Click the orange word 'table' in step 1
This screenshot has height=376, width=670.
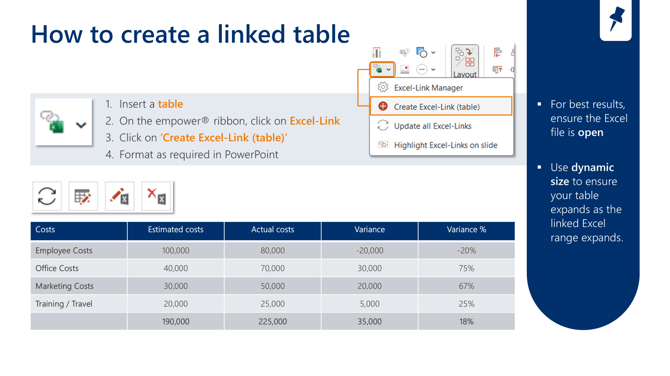[x=170, y=104]
